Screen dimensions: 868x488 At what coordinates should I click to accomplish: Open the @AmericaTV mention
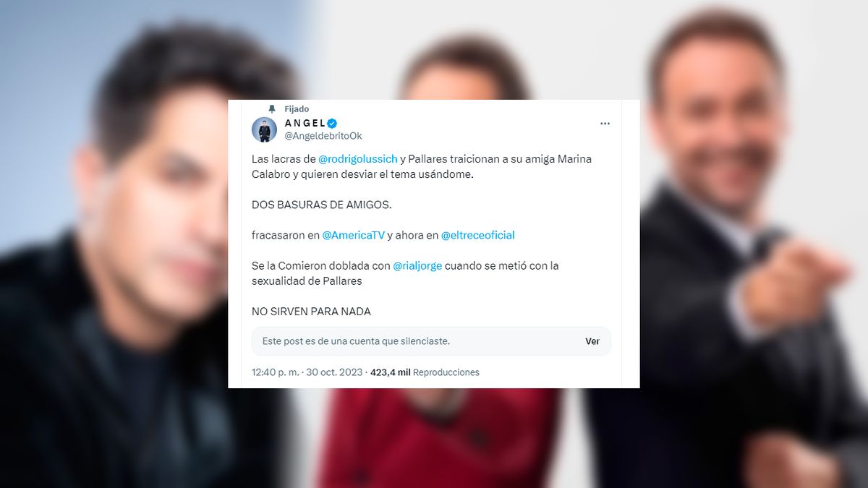353,235
